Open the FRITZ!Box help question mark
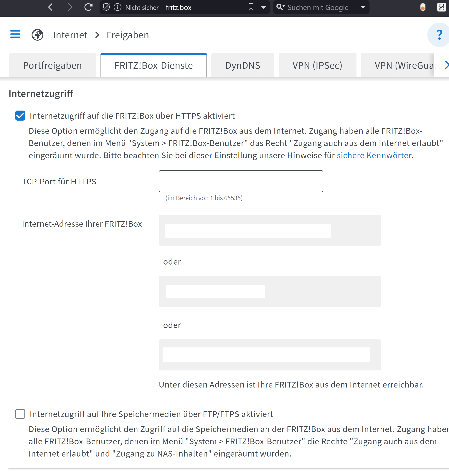This screenshot has width=449, height=476. [439, 35]
